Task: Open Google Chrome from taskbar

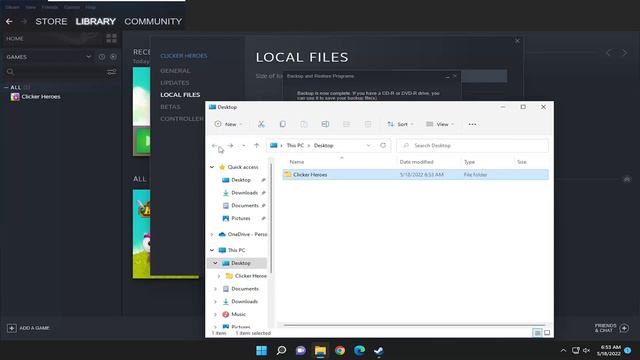Action: (x=340, y=350)
